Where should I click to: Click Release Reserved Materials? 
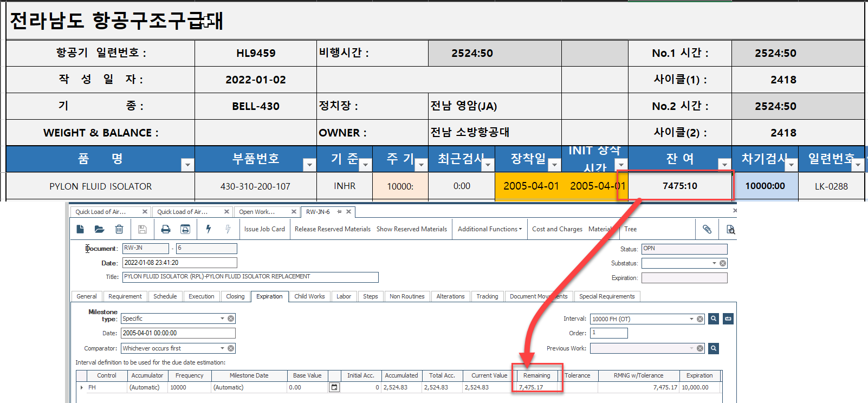(x=333, y=229)
